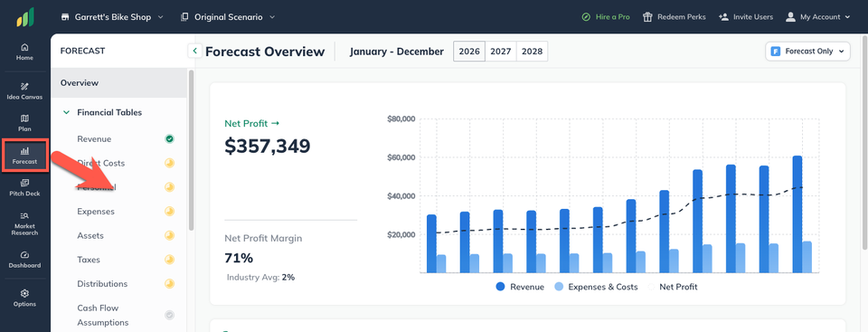This screenshot has height=332, width=868.
Task: Click the LivePlan logo icon
Action: point(25,17)
